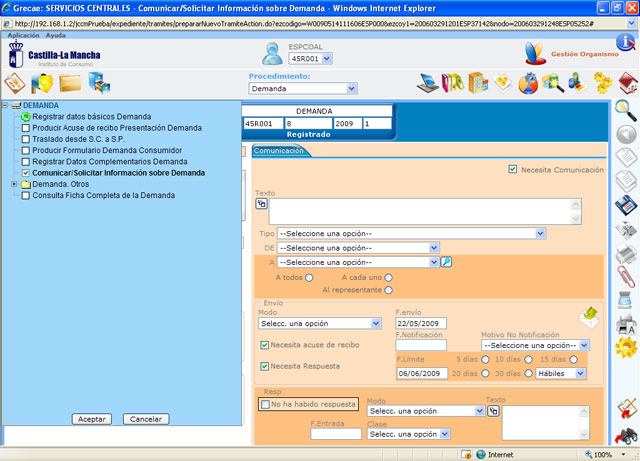The width and height of the screenshot is (640, 461).
Task: Click the printer icon in right sidebar
Action: (x=626, y=253)
